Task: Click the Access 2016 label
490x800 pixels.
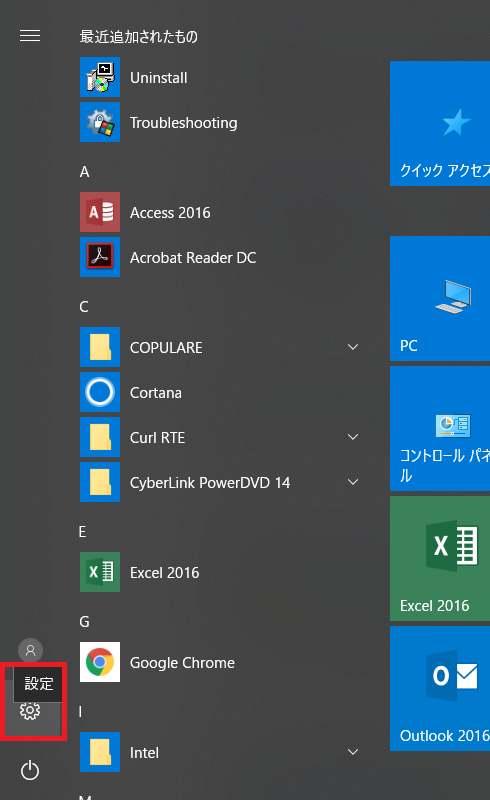Action: pos(170,213)
